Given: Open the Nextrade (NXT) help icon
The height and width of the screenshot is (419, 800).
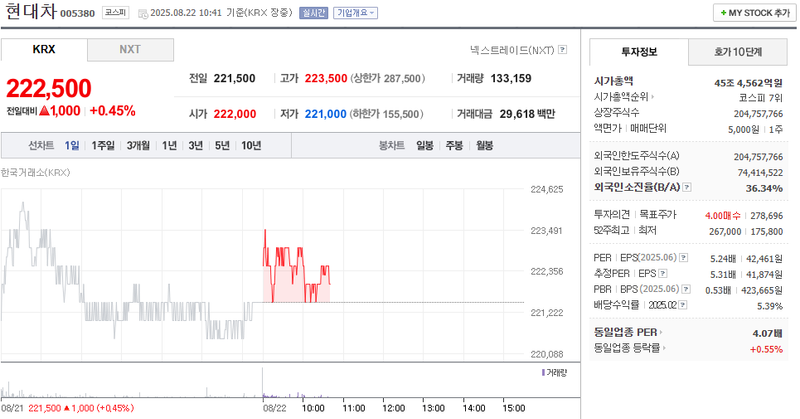Looking at the screenshot, I should [562, 50].
